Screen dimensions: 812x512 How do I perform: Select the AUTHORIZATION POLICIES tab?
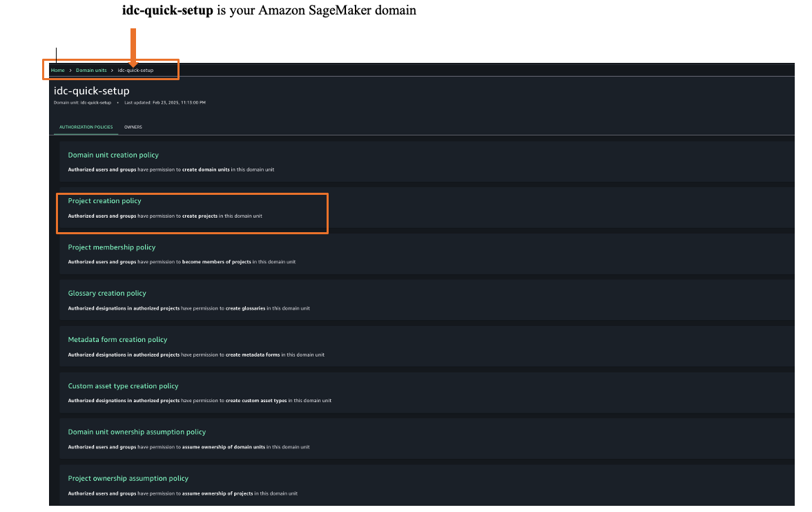pos(86,126)
